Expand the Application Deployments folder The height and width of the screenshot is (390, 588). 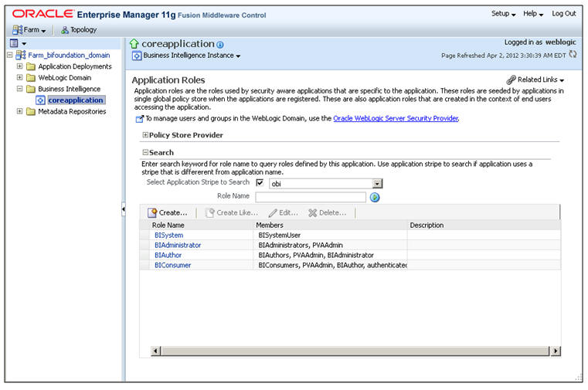19,66
